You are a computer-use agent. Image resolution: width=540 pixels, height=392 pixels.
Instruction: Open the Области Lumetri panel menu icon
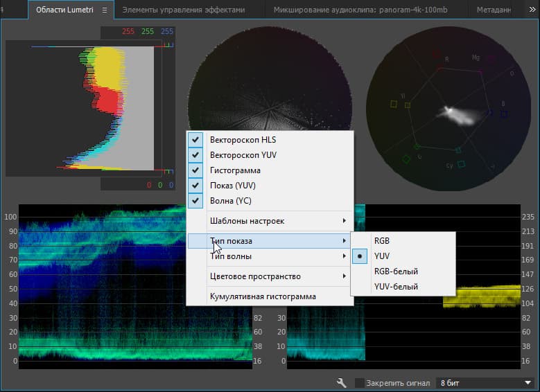coord(105,10)
